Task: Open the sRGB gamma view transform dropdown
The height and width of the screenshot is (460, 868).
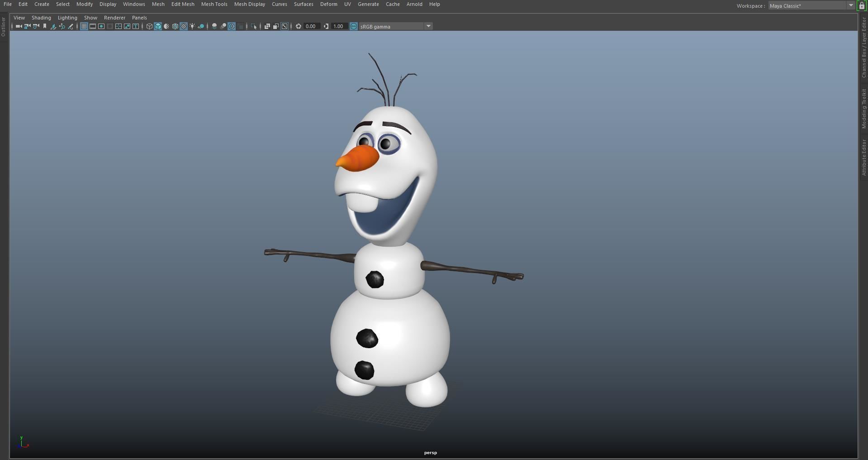Action: pyautogui.click(x=396, y=26)
